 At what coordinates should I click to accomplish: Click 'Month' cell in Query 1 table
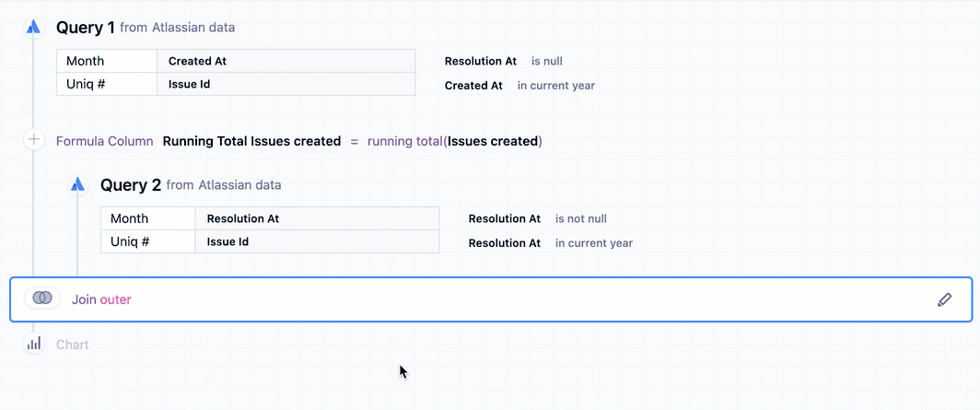coord(107,61)
